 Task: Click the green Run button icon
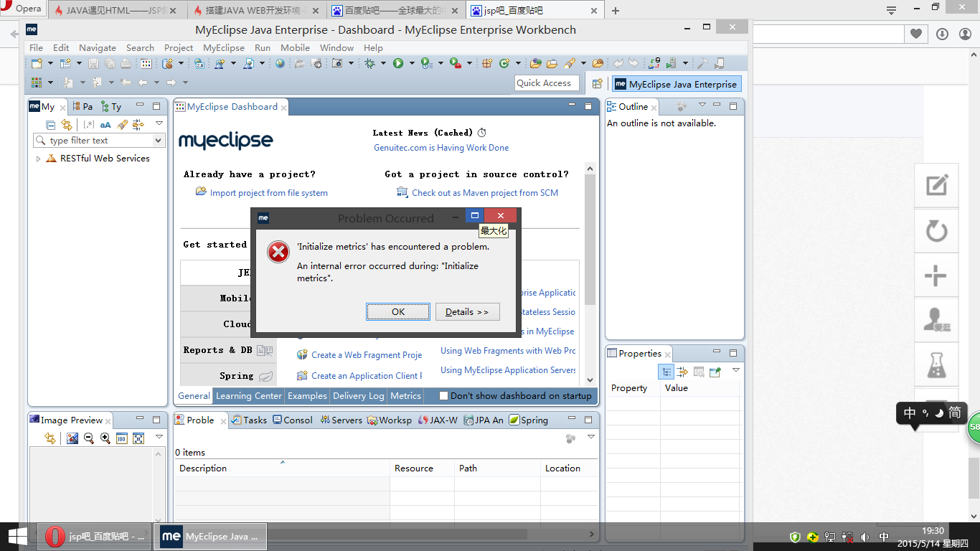click(398, 64)
